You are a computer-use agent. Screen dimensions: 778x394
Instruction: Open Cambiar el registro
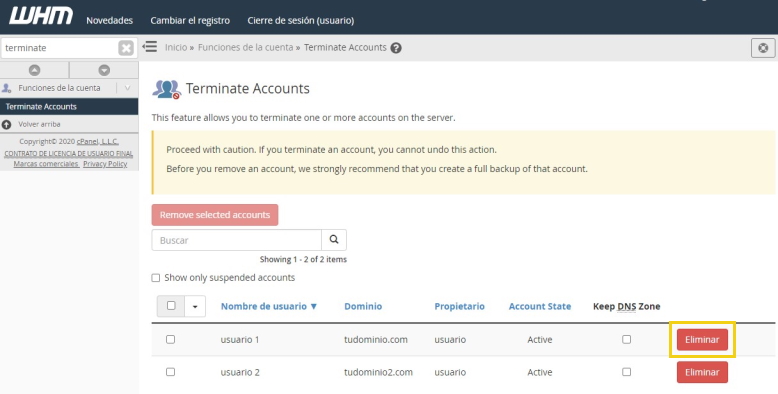click(190, 21)
